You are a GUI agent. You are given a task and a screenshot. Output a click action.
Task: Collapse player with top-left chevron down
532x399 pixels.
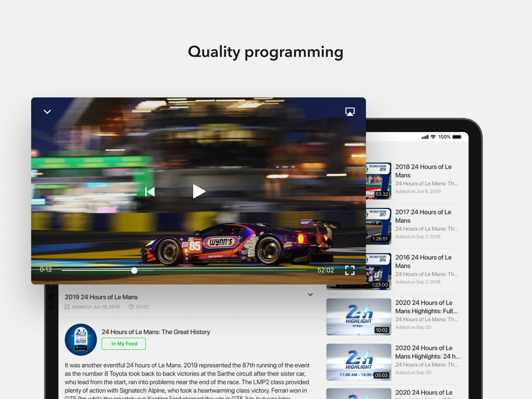(47, 112)
